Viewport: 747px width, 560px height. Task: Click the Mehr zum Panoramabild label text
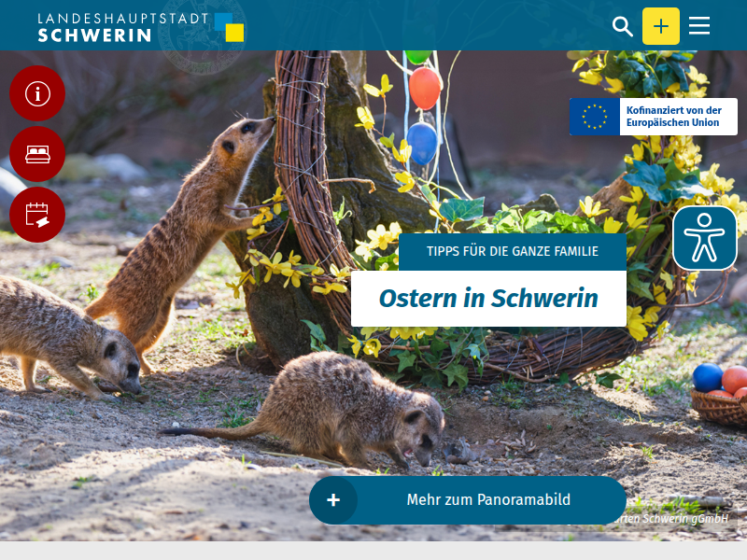point(488,500)
